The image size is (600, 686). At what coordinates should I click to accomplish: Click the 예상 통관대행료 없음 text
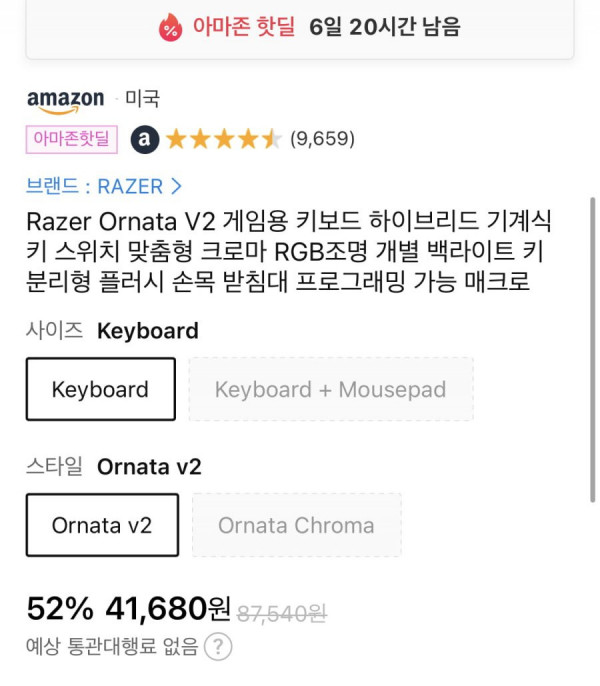[x=112, y=646]
